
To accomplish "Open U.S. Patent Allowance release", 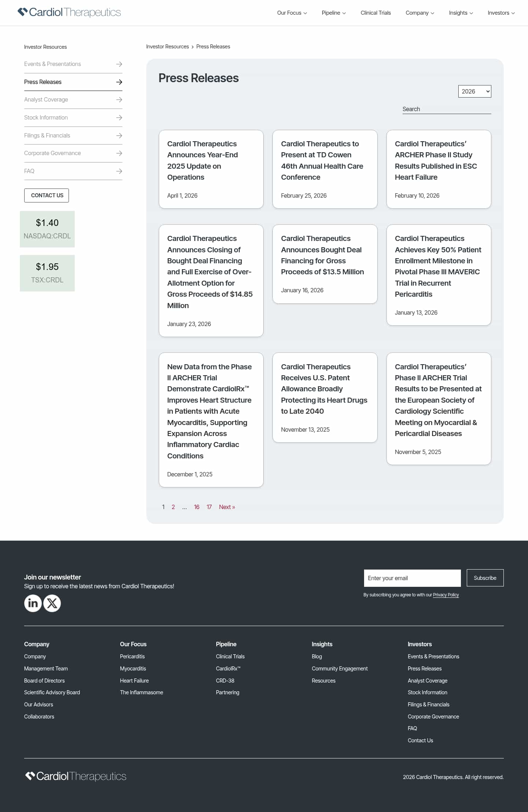I will [x=325, y=397].
